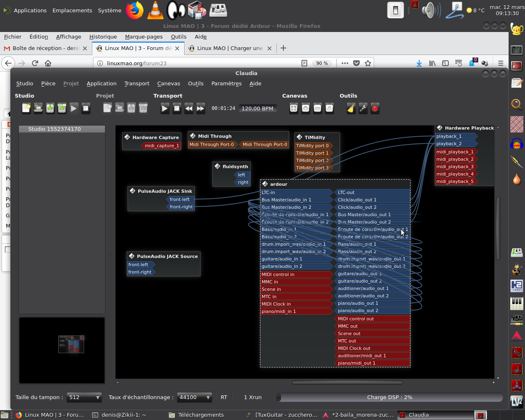Image resolution: width=525 pixels, height=420 pixels.
Task: Click the 120,00 BPM tempo field
Action: tap(258, 108)
